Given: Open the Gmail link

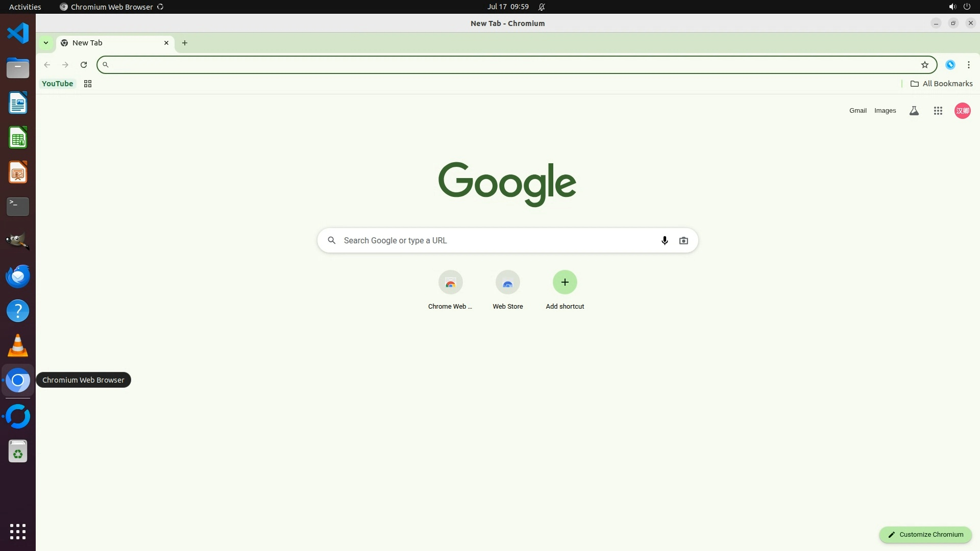Looking at the screenshot, I should (x=857, y=111).
